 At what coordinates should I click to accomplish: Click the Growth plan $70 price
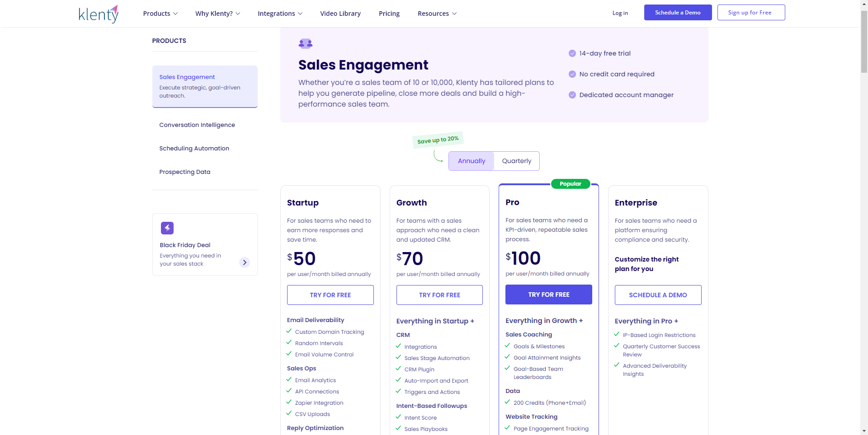[410, 258]
